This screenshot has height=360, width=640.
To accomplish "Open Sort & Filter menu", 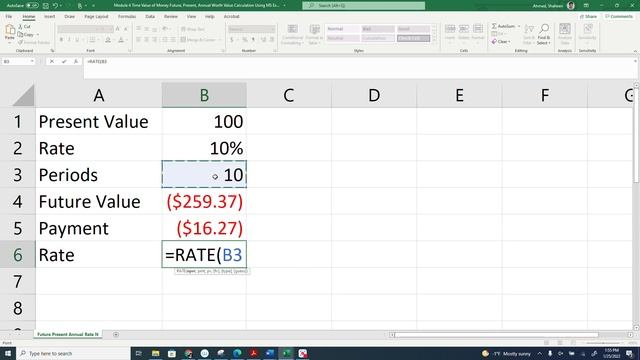I will coord(529,35).
